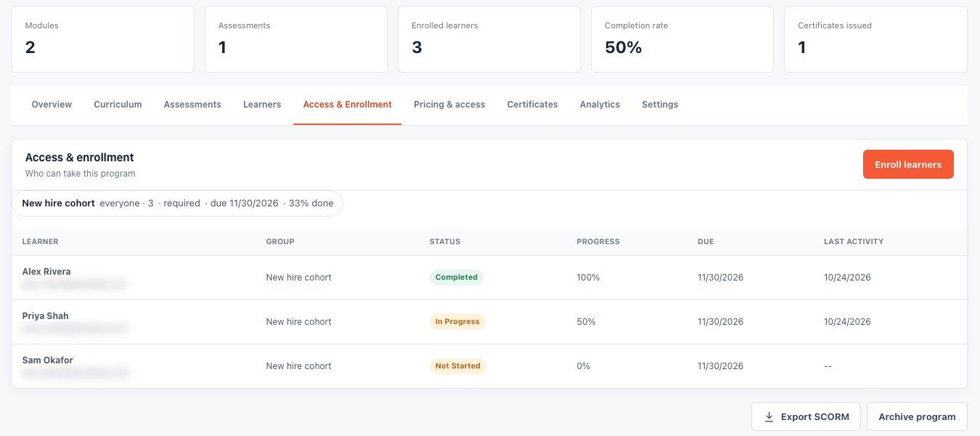980x436 pixels.
Task: Click Sam Okafor's empty last activity dashes
Action: click(x=828, y=366)
